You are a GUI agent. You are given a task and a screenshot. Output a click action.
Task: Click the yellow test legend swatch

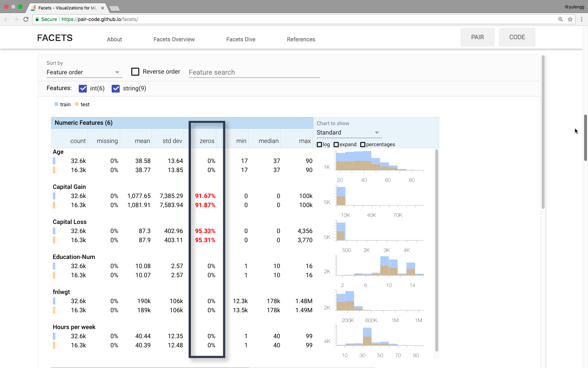[76, 104]
